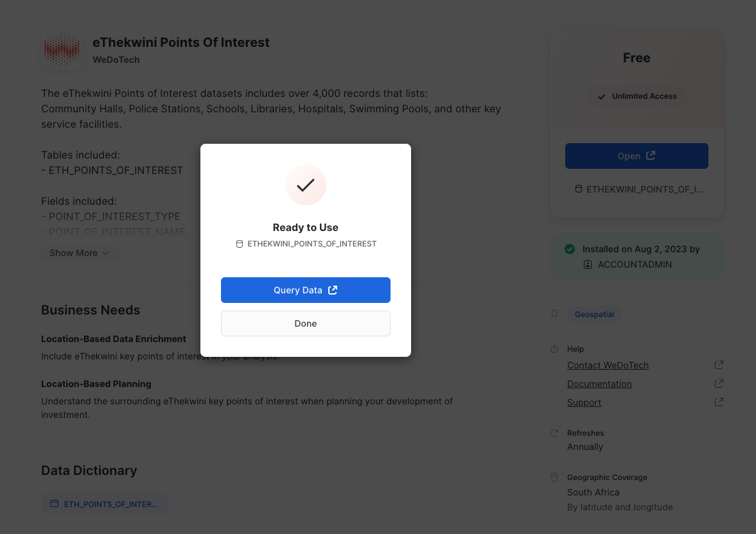Image resolution: width=756 pixels, height=534 pixels.
Task: Click the Open button in the Free panel
Action: point(637,156)
